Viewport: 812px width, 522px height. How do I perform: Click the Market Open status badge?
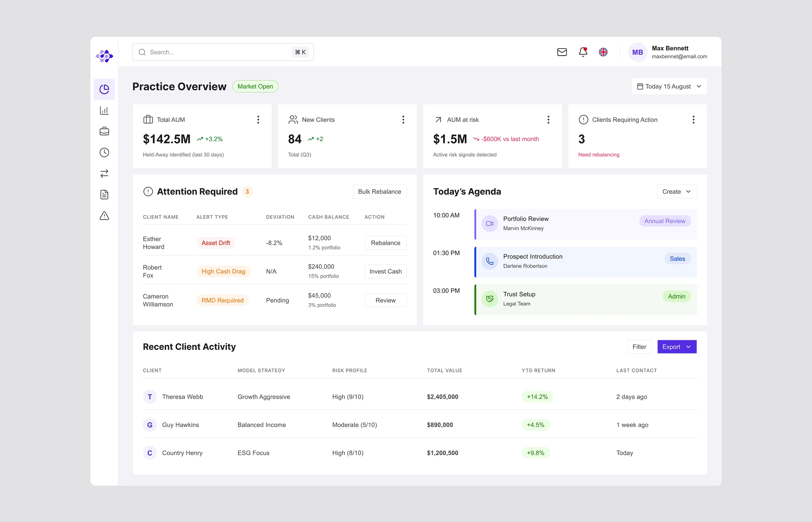point(255,86)
